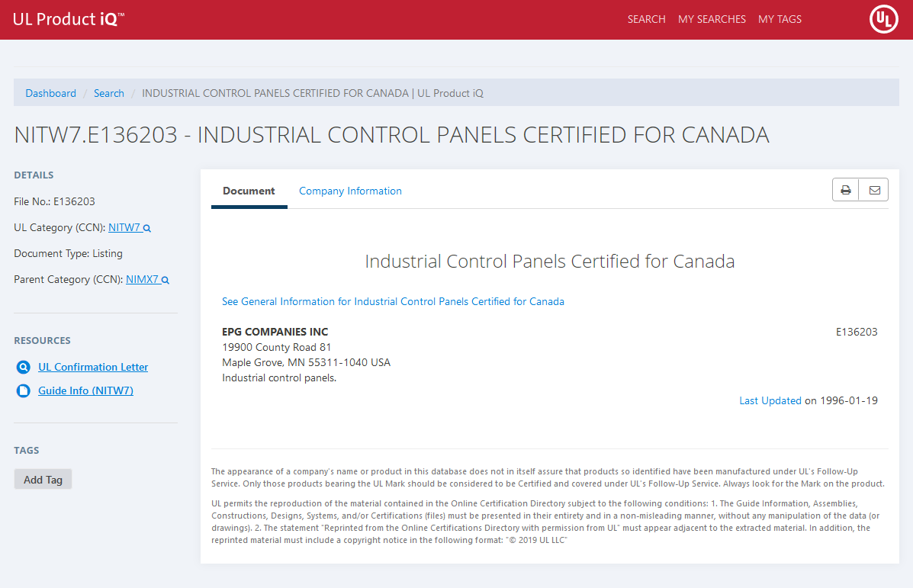The image size is (913, 588).
Task: Click the UL Product iQ title logo
Action: point(69,19)
